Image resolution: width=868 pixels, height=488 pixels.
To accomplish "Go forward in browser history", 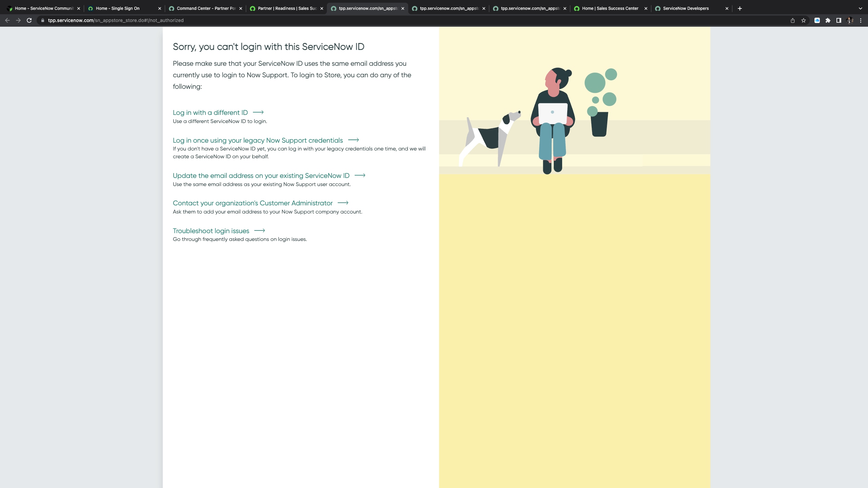I will [18, 20].
